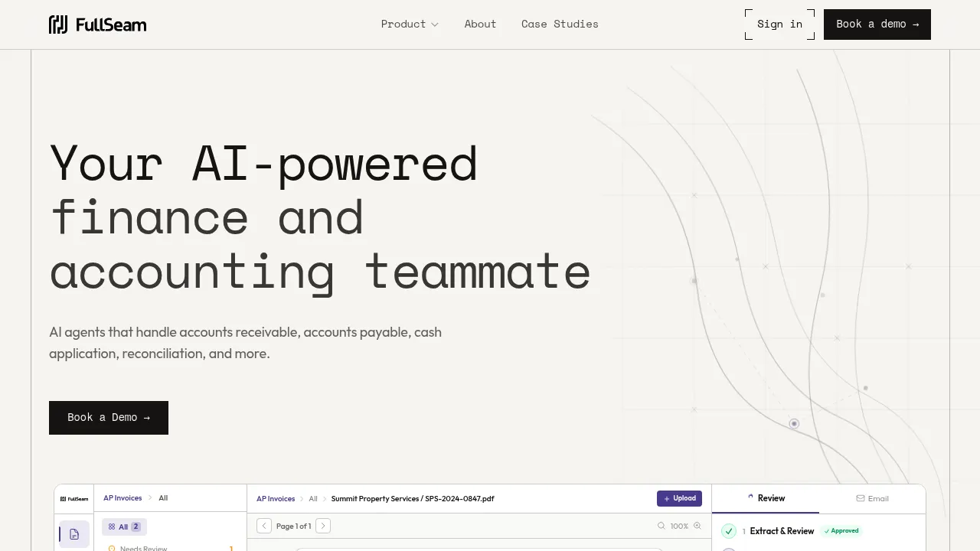Switch to the Email tab

tap(872, 498)
